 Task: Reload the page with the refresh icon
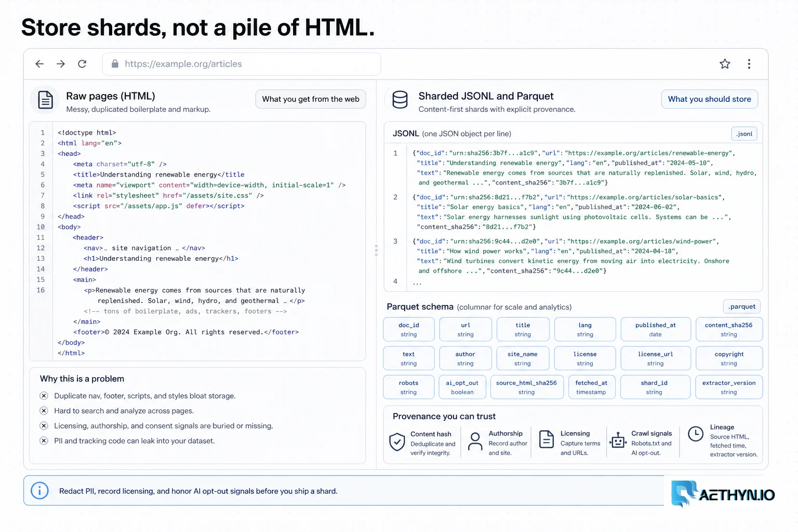point(82,64)
